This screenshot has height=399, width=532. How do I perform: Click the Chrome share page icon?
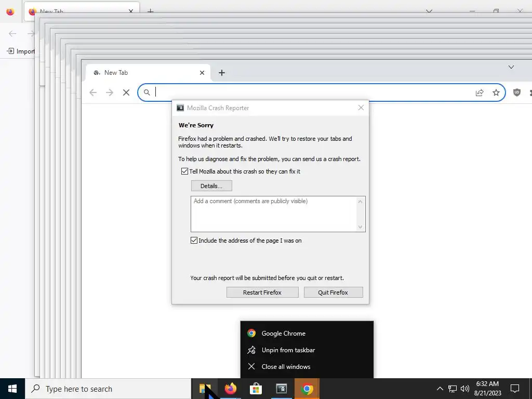pos(480,92)
